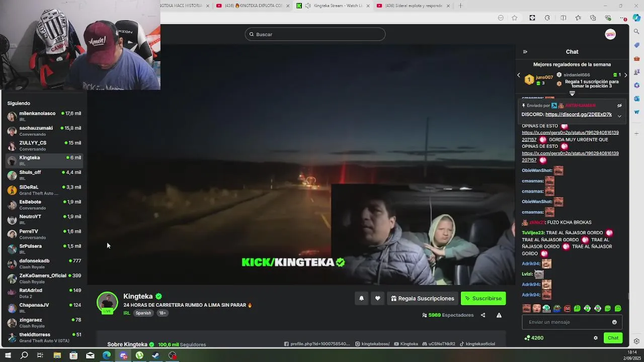The height and width of the screenshot is (362, 644).
Task: Click the 4260 channel points icon
Action: point(527,338)
